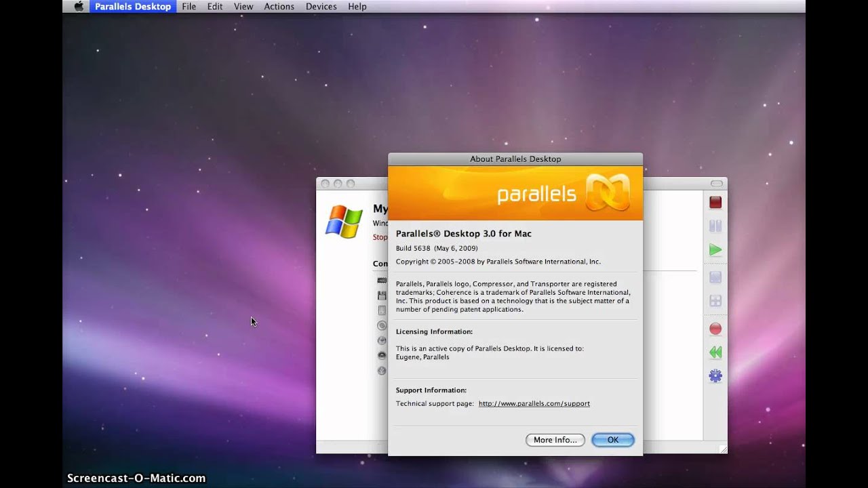Viewport: 868px width, 488px height.
Task: Click the "Build 5638 (May 6, 2009)" text
Action: tap(437, 248)
